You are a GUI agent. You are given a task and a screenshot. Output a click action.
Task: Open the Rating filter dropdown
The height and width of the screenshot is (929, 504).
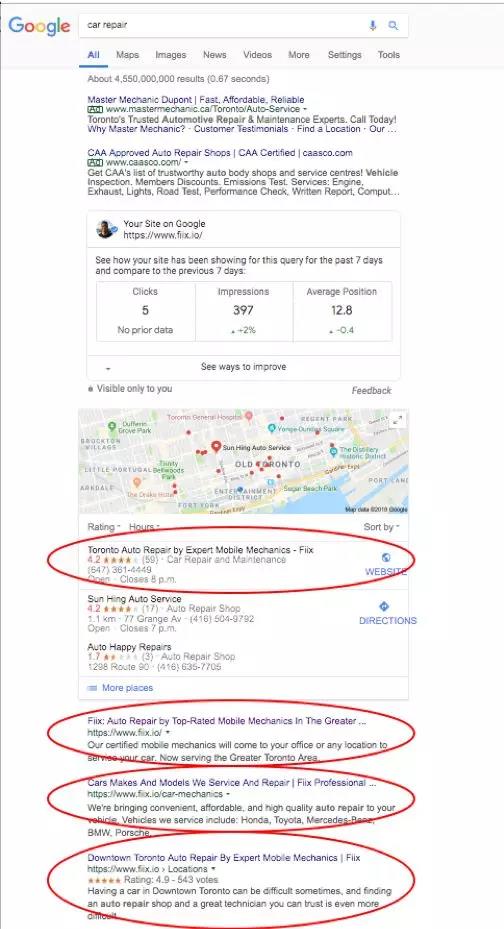click(104, 527)
